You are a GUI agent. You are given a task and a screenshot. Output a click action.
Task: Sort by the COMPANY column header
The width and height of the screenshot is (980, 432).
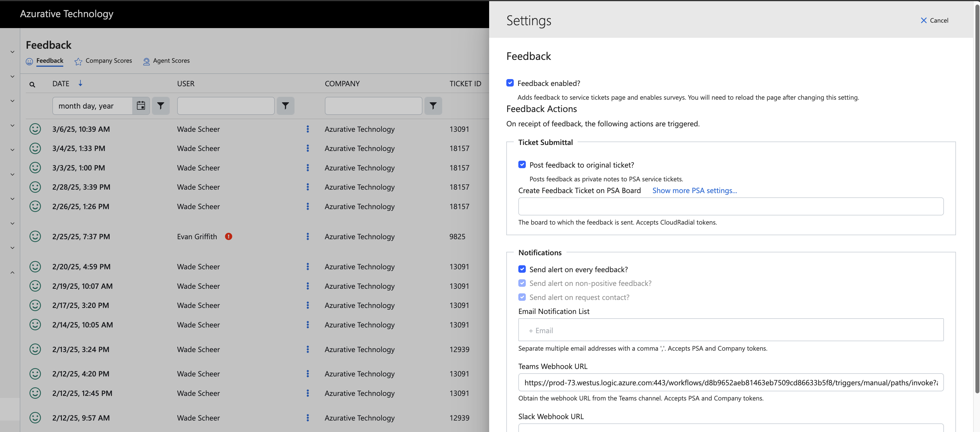tap(342, 83)
